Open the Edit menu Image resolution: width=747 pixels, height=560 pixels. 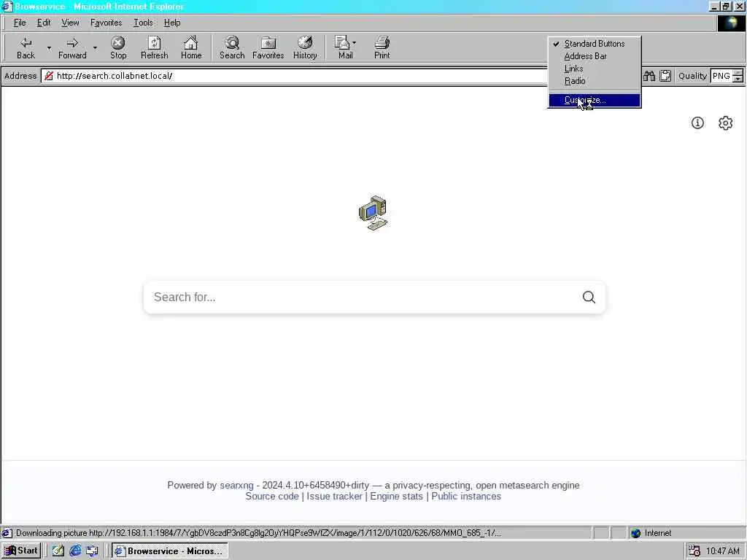[x=44, y=23]
